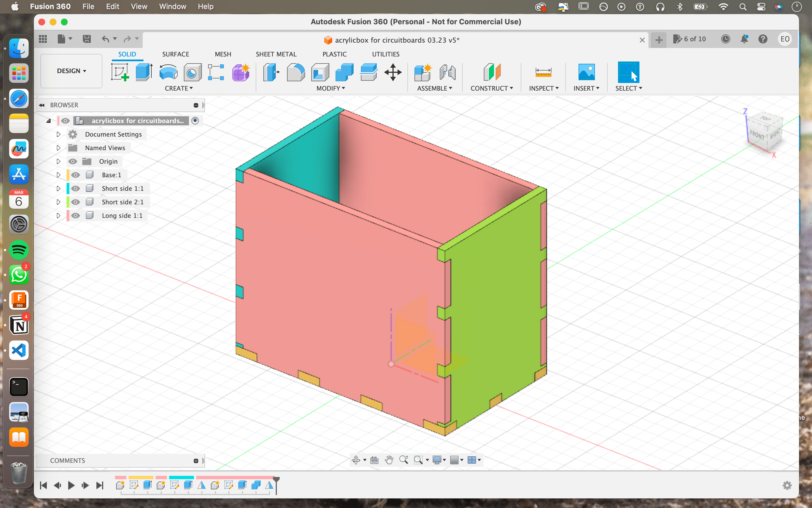This screenshot has height=508, width=812.
Task: Open the MODIFY dropdown menu
Action: (x=330, y=88)
